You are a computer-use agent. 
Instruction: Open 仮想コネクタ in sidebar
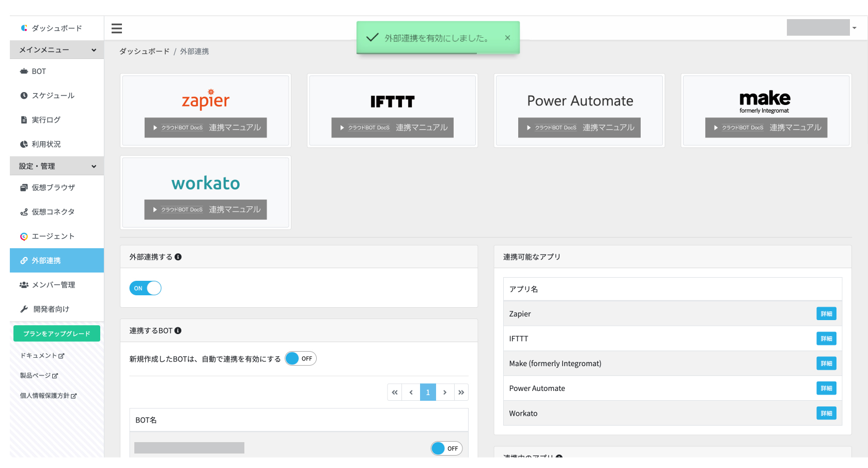[57, 212]
